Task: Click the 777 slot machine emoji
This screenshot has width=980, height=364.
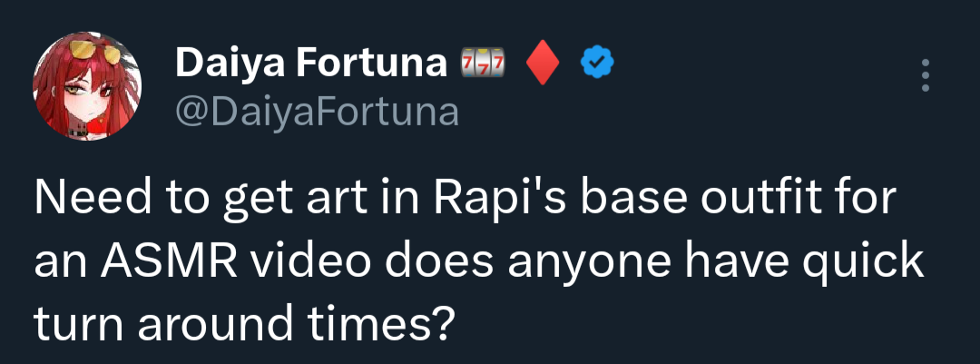Action: tap(482, 64)
